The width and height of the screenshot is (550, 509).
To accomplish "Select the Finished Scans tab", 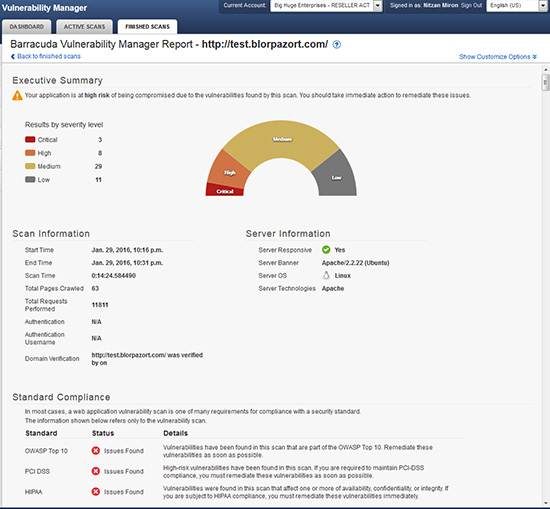I will (147, 27).
